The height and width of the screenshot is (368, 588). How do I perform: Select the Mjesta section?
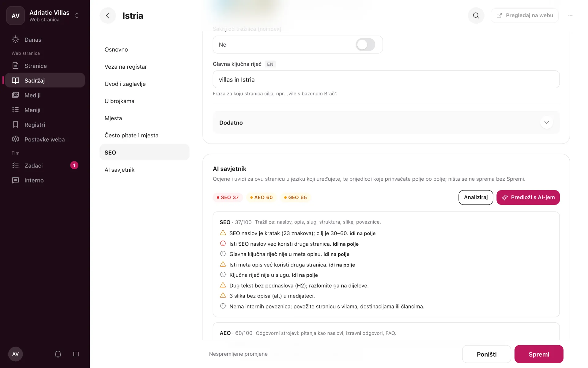click(145, 118)
